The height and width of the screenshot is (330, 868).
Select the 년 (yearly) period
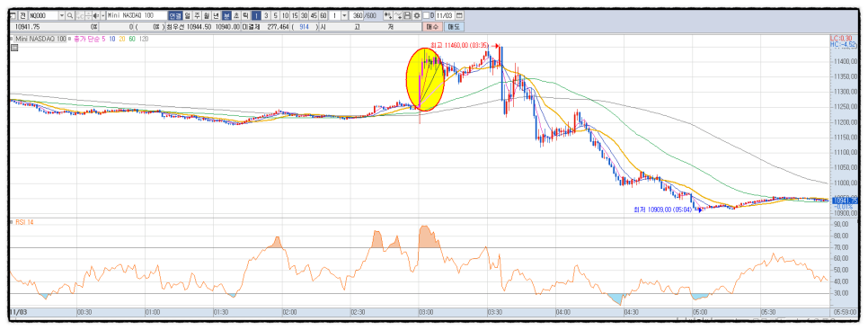216,15
